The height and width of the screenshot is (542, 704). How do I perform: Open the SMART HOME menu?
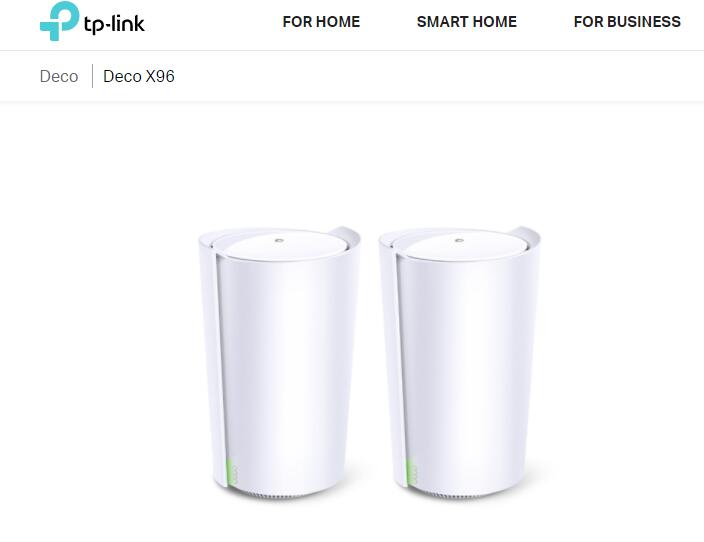tap(466, 22)
